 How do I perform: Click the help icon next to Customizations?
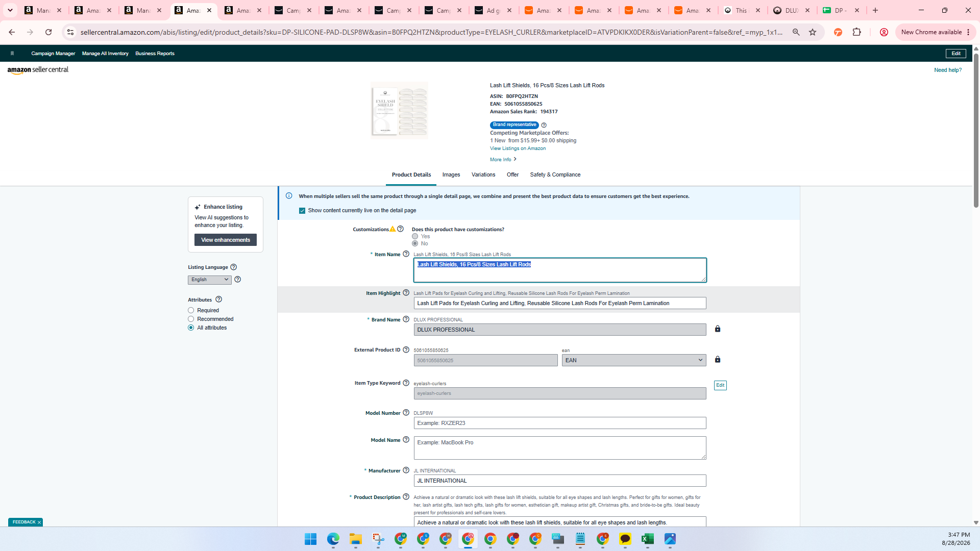[x=400, y=229]
